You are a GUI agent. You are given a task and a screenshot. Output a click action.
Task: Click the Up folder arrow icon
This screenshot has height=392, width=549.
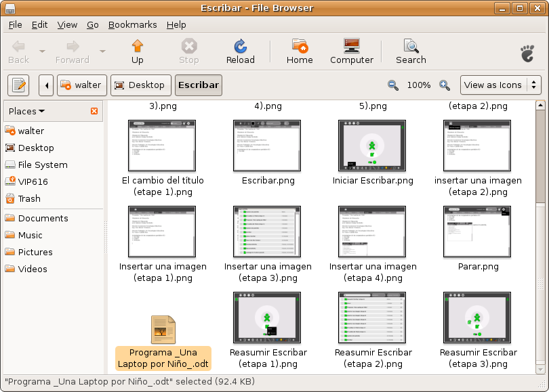pos(138,47)
